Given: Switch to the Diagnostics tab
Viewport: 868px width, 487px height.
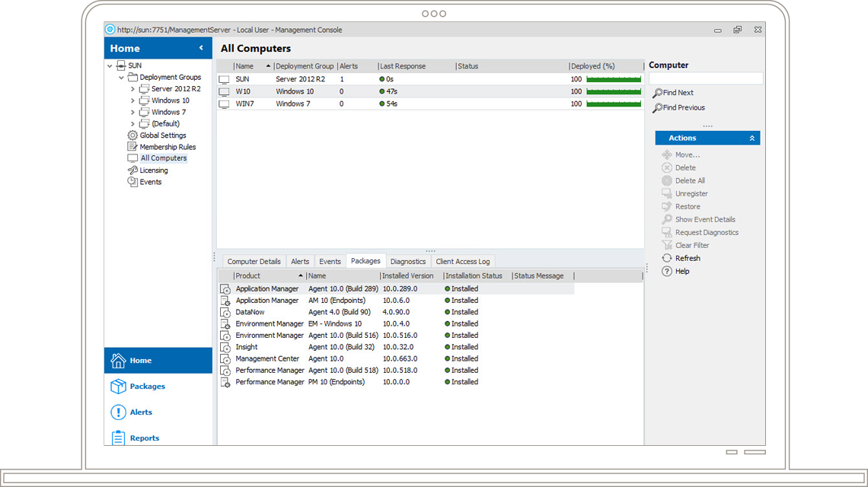Looking at the screenshot, I should click(408, 260).
